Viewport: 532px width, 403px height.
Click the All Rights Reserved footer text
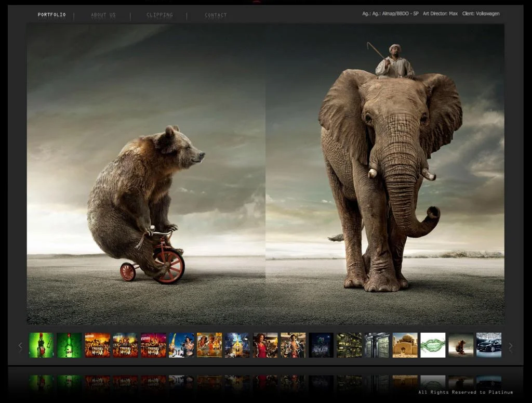click(465, 392)
